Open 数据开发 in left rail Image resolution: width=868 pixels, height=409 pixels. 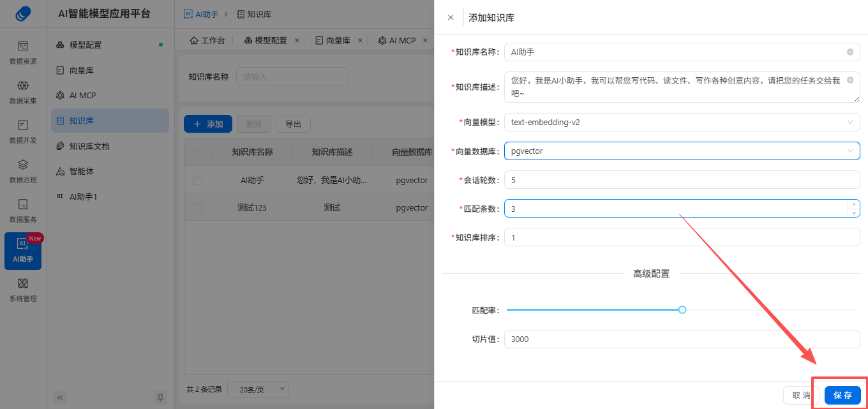[23, 131]
